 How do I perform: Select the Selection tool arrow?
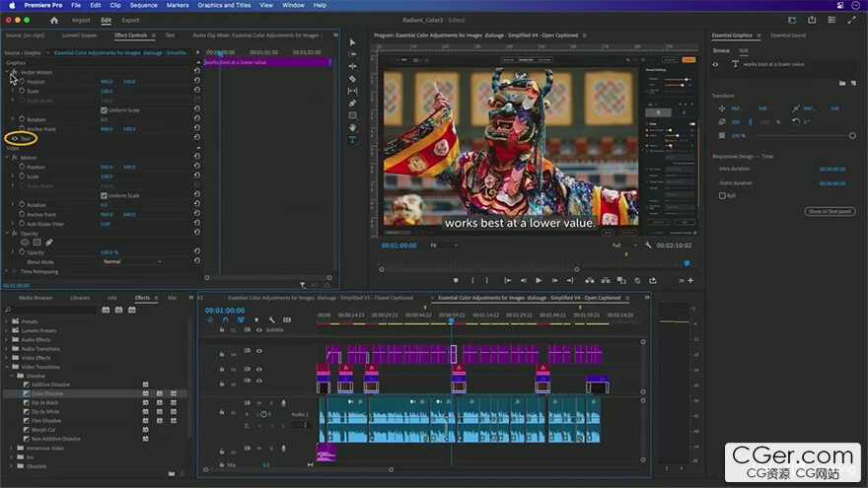(353, 42)
